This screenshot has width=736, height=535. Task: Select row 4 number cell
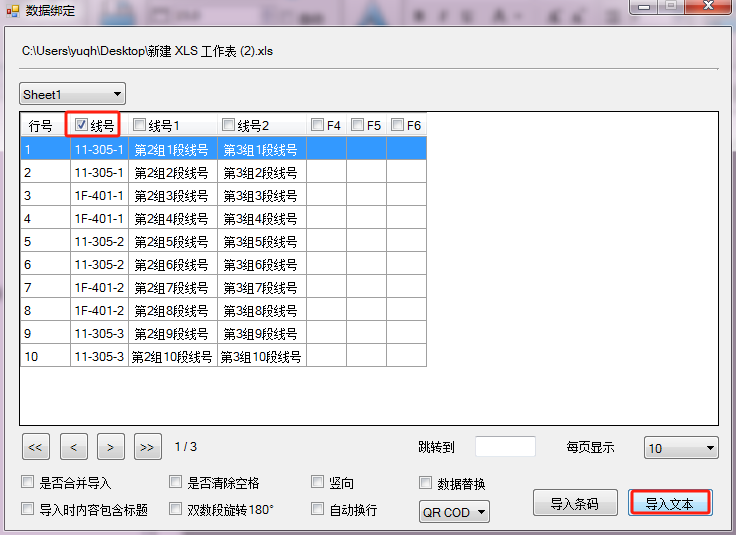point(46,218)
